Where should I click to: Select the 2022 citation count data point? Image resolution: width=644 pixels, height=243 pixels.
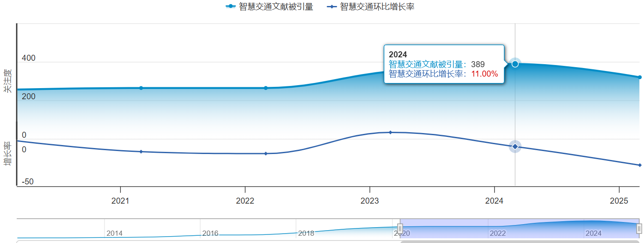point(266,88)
